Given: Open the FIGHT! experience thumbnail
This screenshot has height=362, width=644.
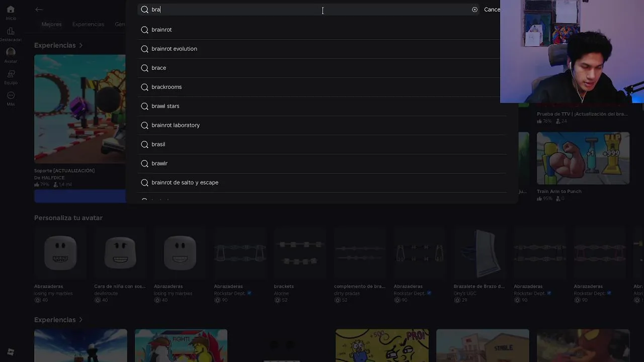Looking at the screenshot, I should click(181, 345).
